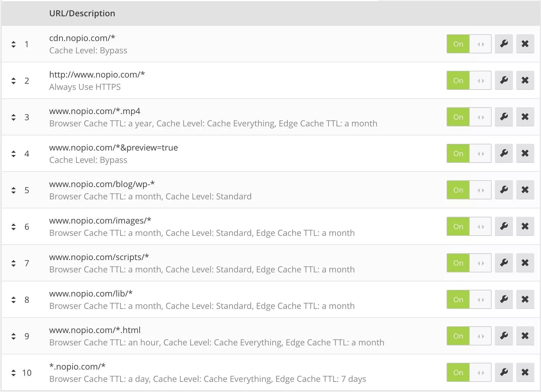541x392 pixels.
Task: Remove the Always Use HTTPS rule
Action: pos(525,80)
